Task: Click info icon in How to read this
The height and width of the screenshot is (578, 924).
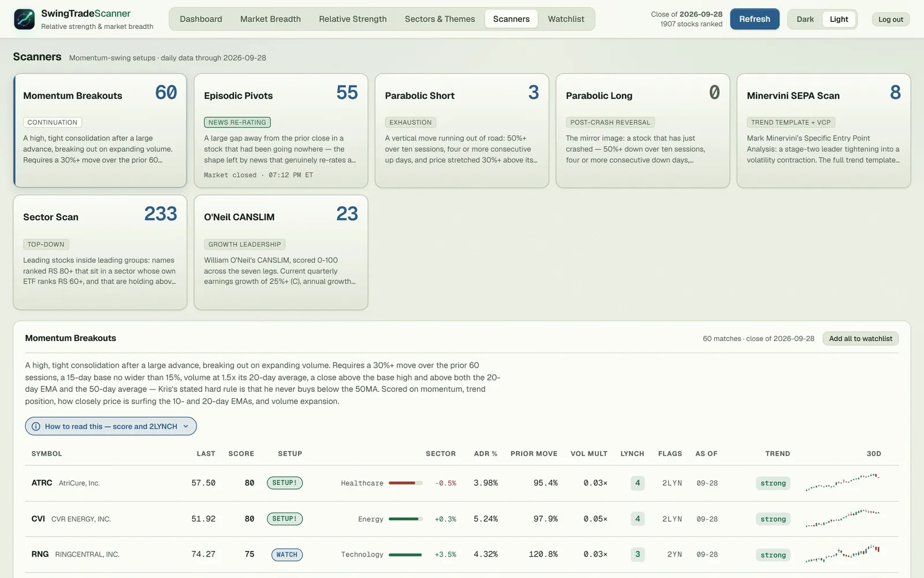Action: (36, 427)
